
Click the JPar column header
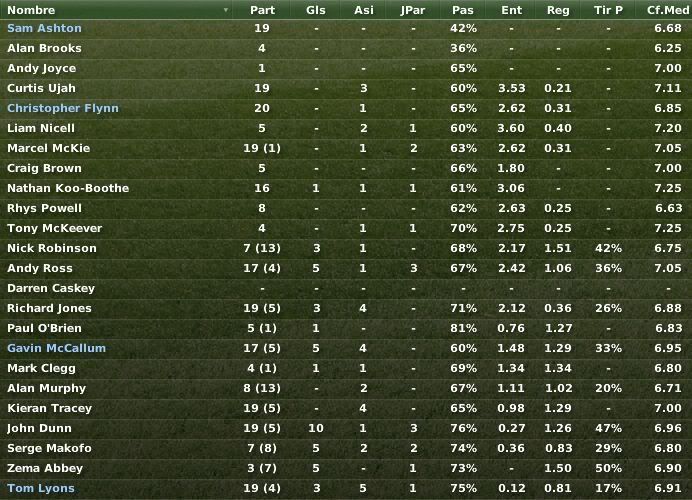[413, 10]
